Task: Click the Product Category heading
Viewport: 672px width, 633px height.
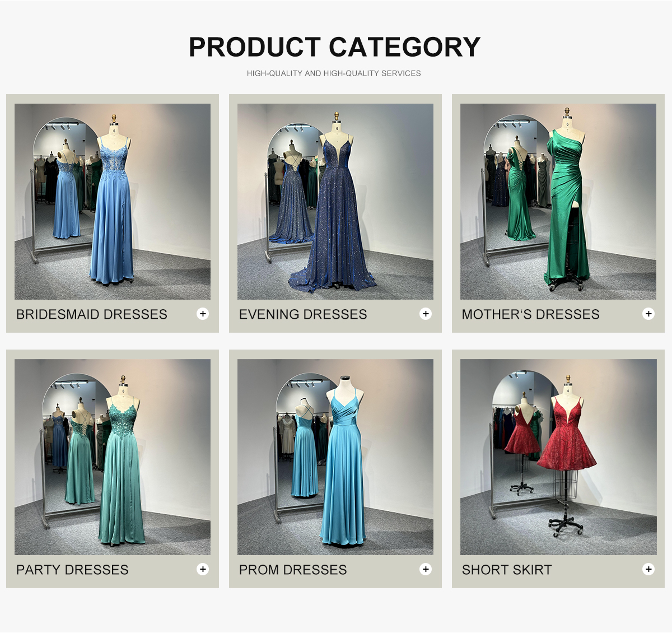Action: click(335, 47)
